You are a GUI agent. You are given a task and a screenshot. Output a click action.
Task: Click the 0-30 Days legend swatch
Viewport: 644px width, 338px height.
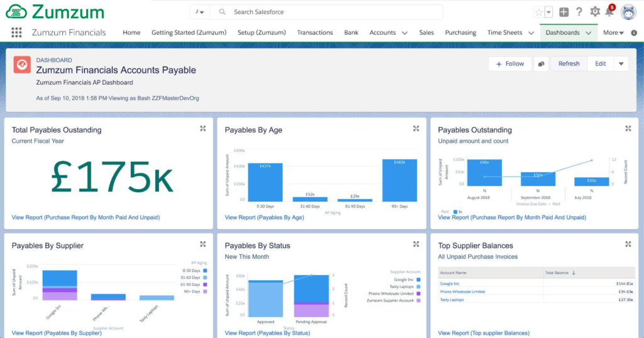[x=205, y=271]
